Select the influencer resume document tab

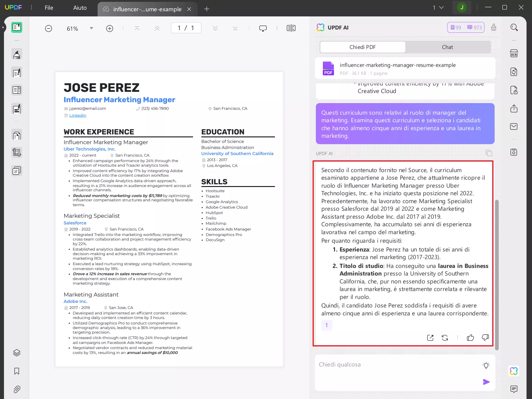[147, 9]
